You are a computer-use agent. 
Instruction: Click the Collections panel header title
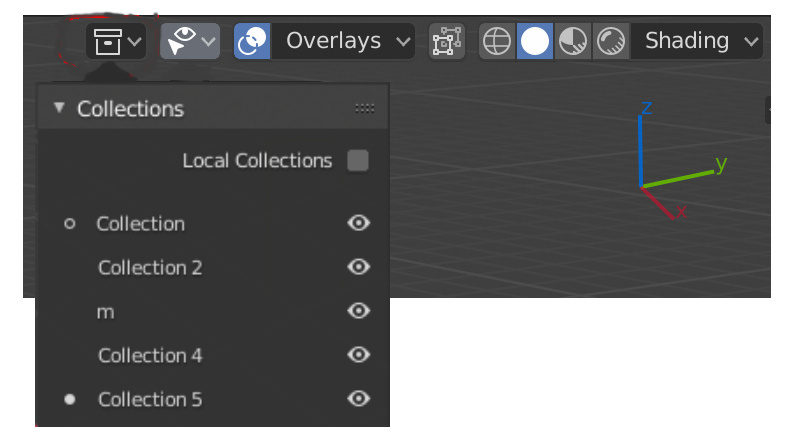(x=130, y=109)
